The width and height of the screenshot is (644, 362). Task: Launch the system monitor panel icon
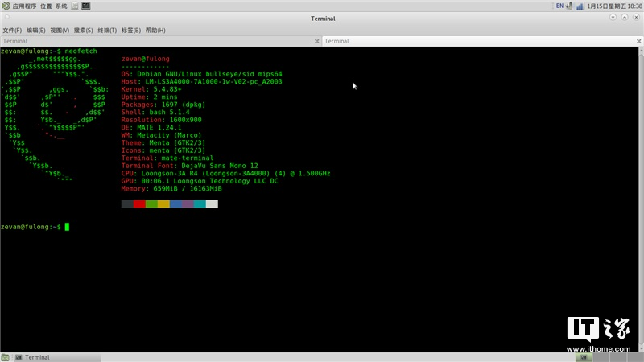[75, 6]
